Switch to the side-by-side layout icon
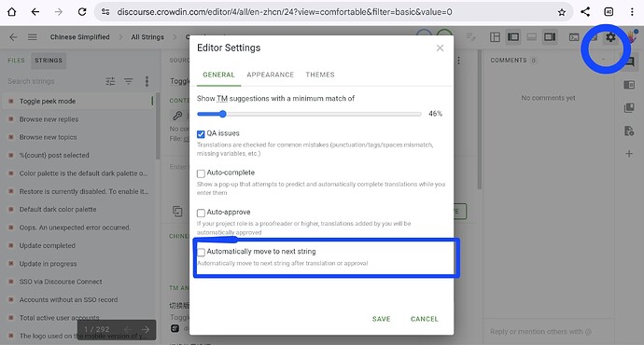Viewport: 644px width, 345px height. pyautogui.click(x=495, y=37)
